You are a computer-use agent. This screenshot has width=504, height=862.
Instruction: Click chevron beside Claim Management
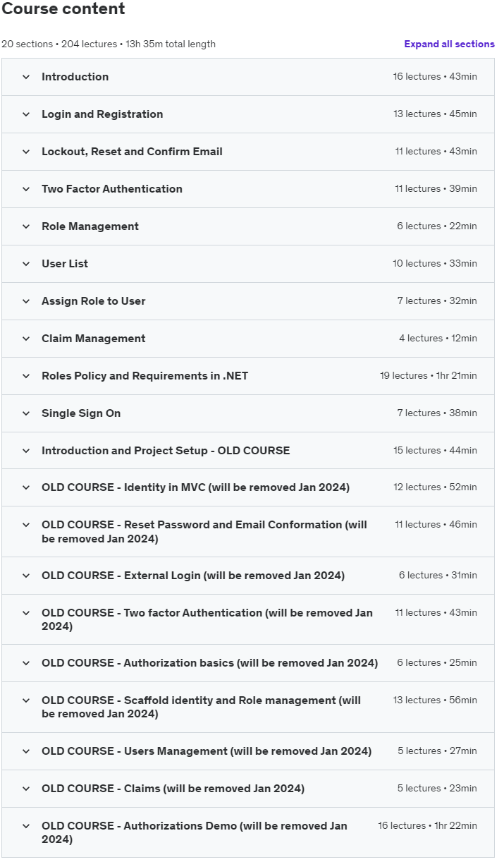pos(26,339)
